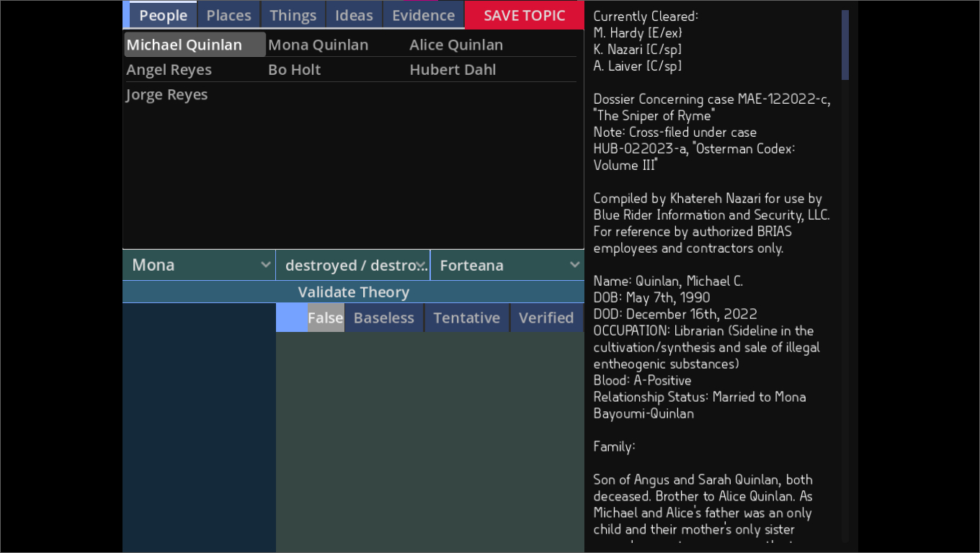
Task: Switch to the People tab
Action: point(163,15)
